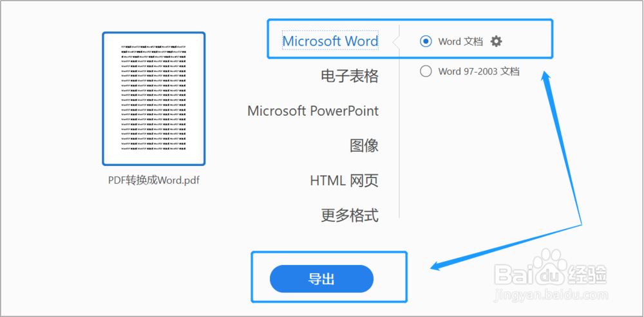The height and width of the screenshot is (317, 644).
Task: Open Word document settings gear
Action: (x=497, y=41)
